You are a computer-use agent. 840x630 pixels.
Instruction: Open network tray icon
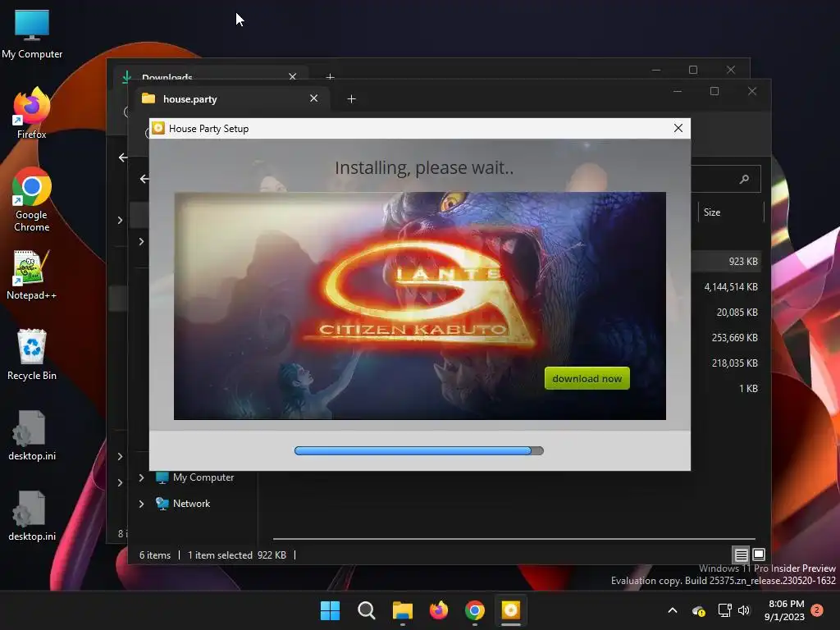[724, 610]
